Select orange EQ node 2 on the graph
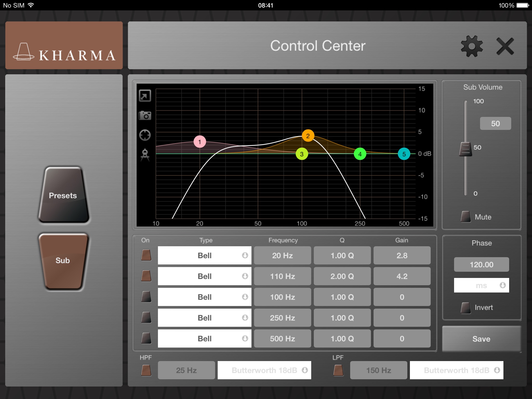This screenshot has width=532, height=399. [x=308, y=136]
